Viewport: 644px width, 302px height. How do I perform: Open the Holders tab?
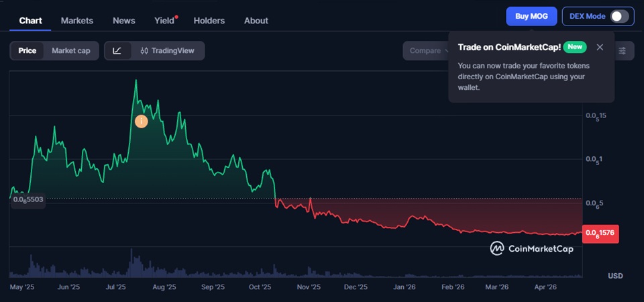tap(209, 21)
